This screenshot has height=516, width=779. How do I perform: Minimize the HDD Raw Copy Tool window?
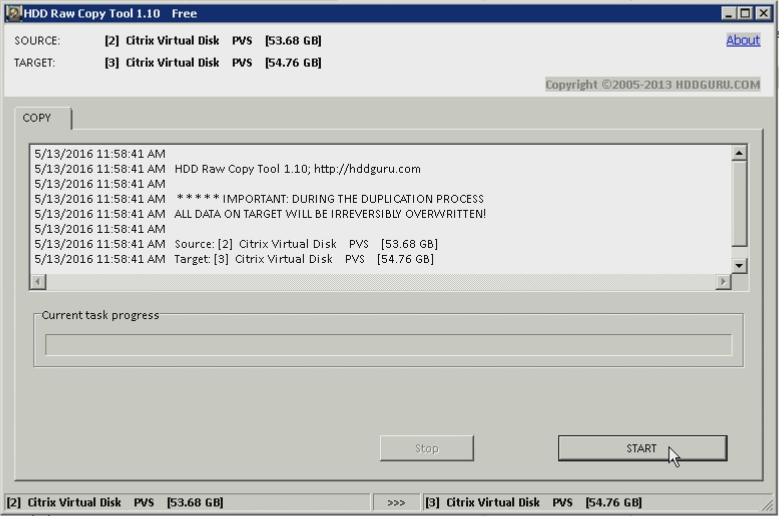(730, 13)
